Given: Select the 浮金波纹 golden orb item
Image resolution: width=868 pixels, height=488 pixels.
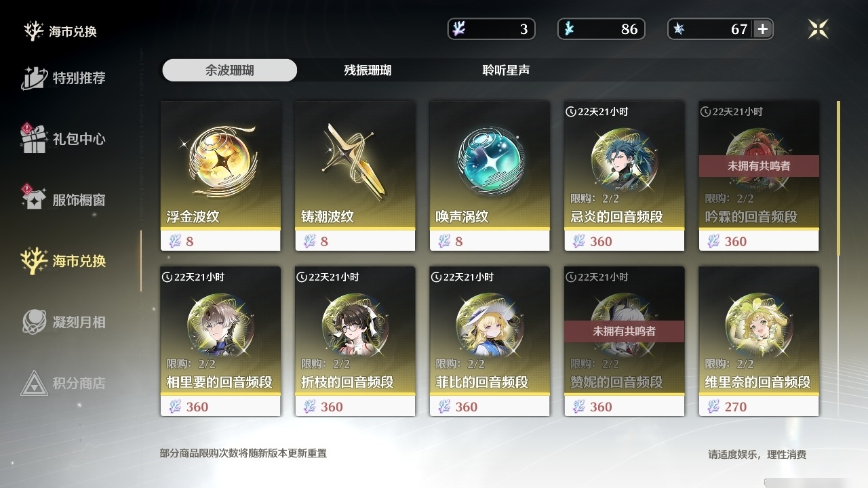Looking at the screenshot, I should tap(220, 176).
